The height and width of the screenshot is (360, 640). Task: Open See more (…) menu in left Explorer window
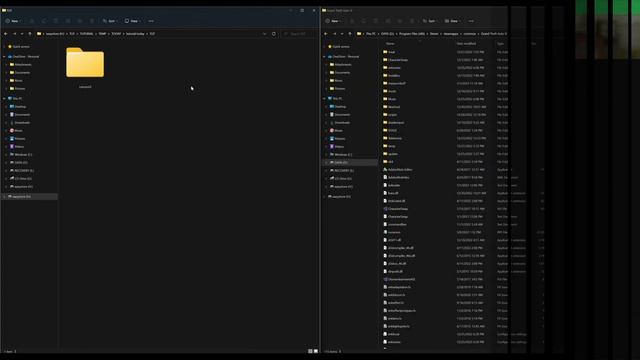[x=151, y=21]
